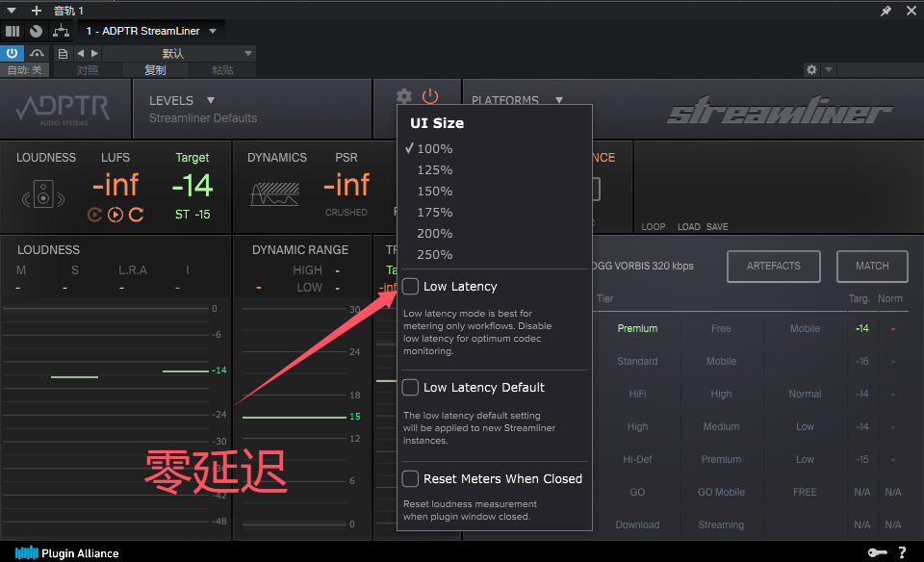The image size is (924, 562).
Task: Go to next preset arrow
Action: (94, 54)
